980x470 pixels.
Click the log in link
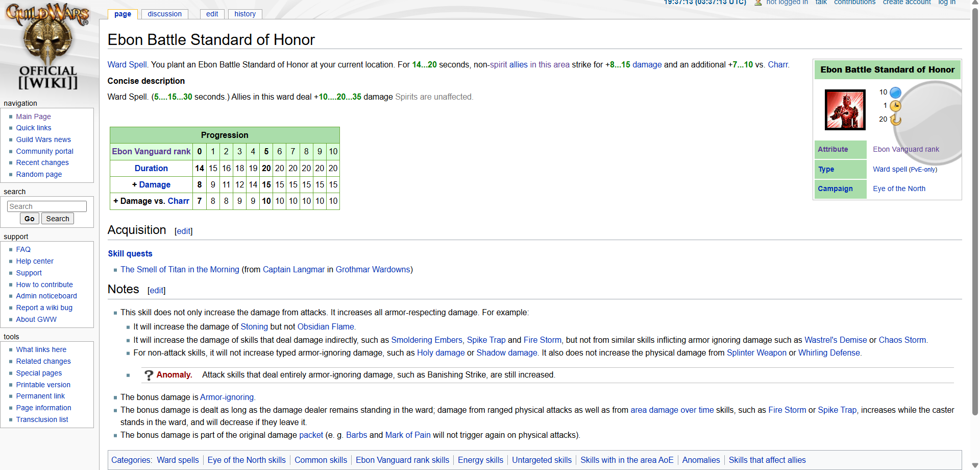tap(947, 3)
